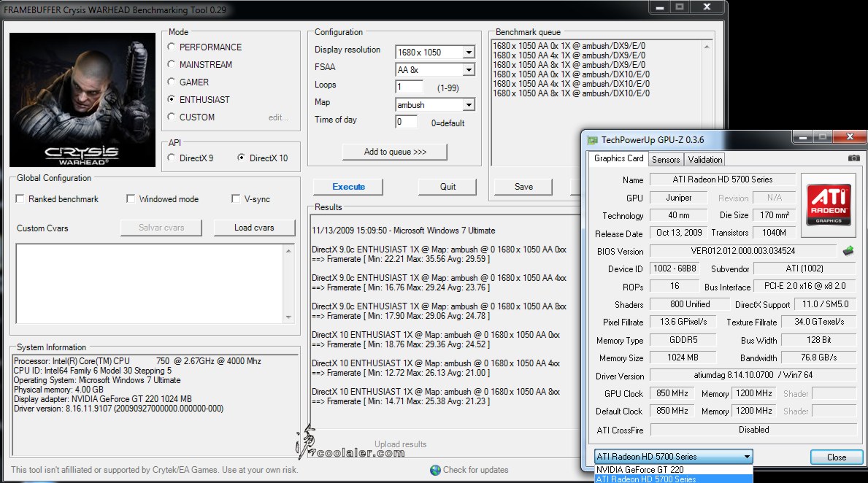Click the Add to queue button
The image size is (868, 483).
(395, 152)
